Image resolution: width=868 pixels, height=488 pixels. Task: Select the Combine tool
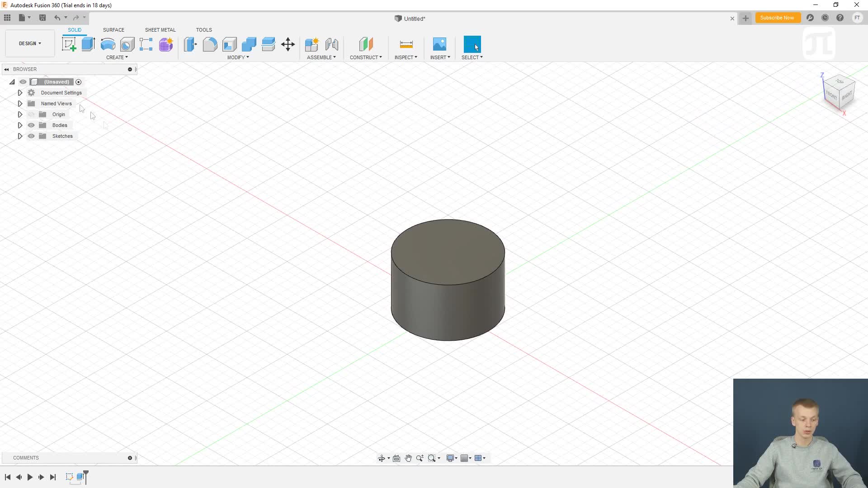249,44
